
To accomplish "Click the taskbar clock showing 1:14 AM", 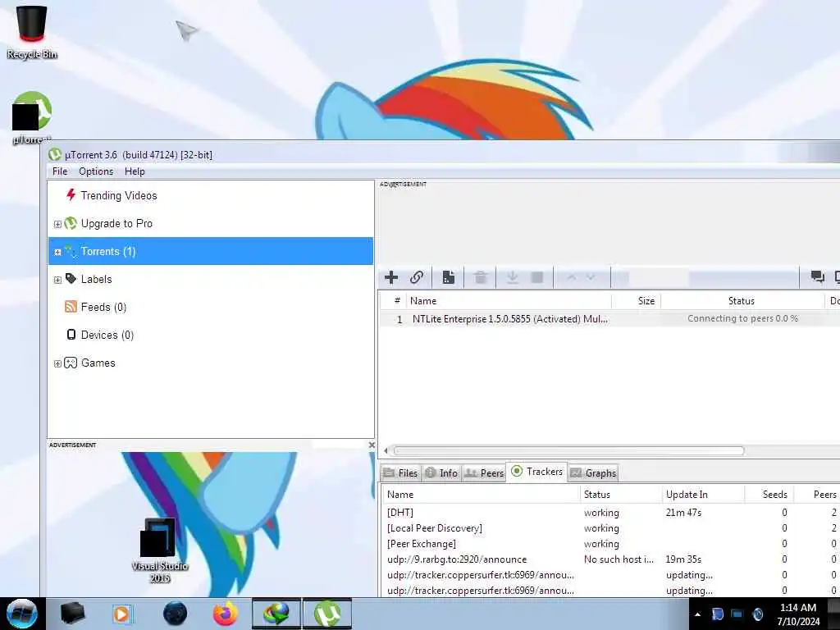I will point(798,614).
